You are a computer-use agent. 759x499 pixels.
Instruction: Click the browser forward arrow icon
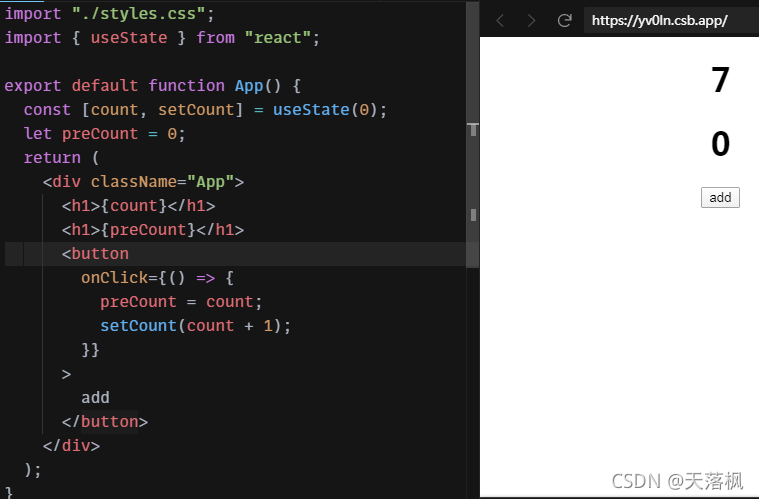click(531, 21)
